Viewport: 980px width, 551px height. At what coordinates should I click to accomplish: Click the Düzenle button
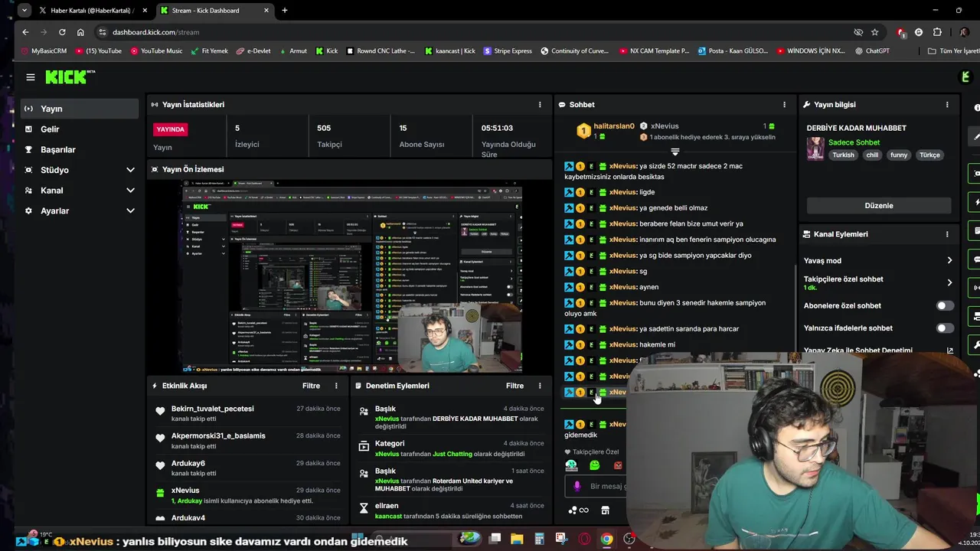(x=879, y=206)
